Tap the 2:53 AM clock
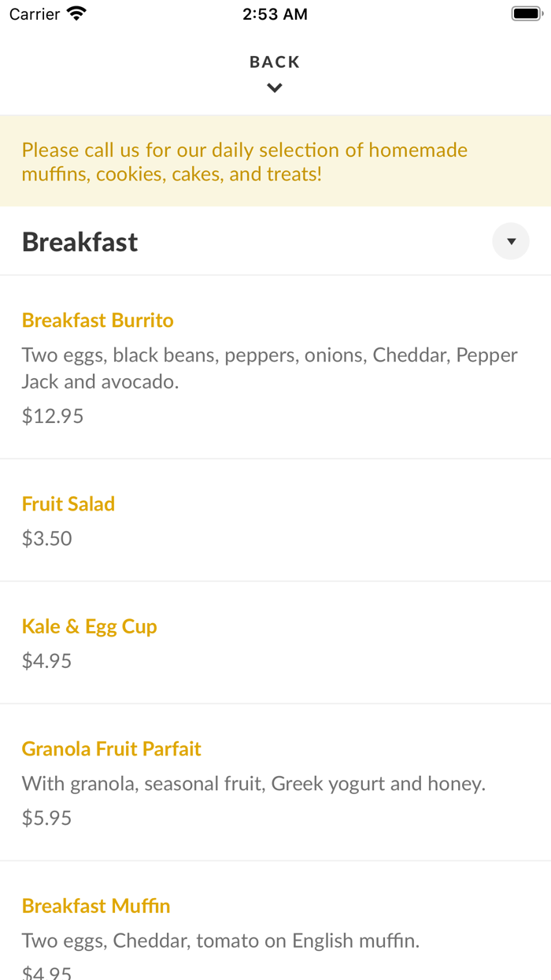Image resolution: width=551 pixels, height=980 pixels. (x=275, y=14)
